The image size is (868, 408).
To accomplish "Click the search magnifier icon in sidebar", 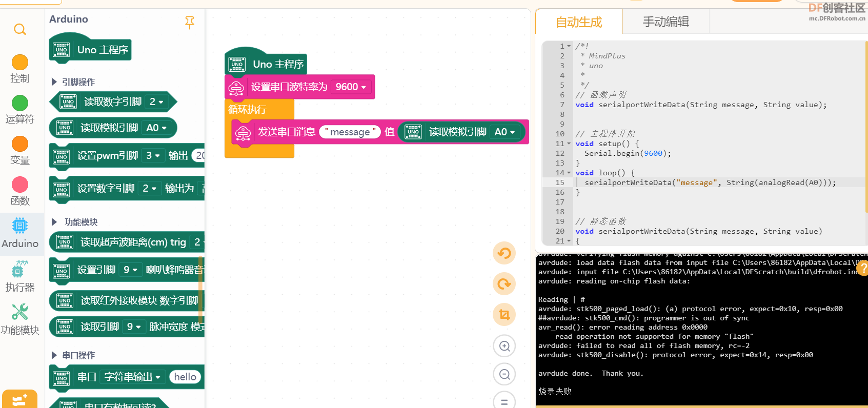I will click(x=20, y=29).
